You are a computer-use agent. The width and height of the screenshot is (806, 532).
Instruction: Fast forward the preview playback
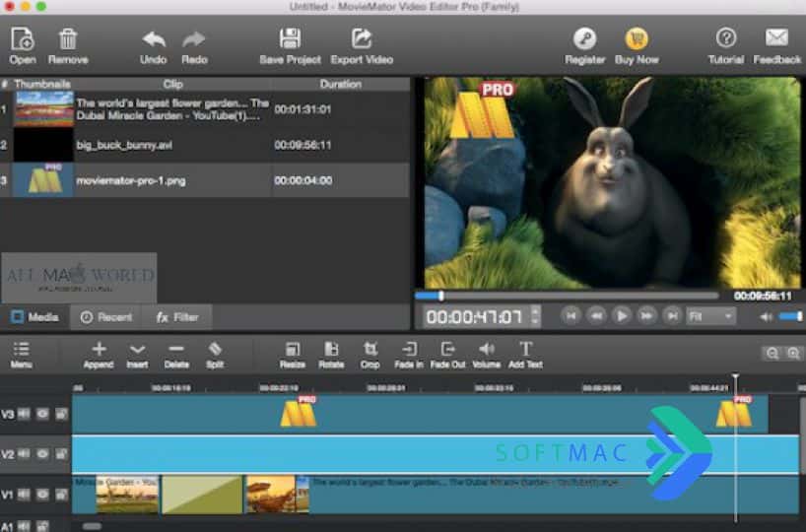(646, 315)
